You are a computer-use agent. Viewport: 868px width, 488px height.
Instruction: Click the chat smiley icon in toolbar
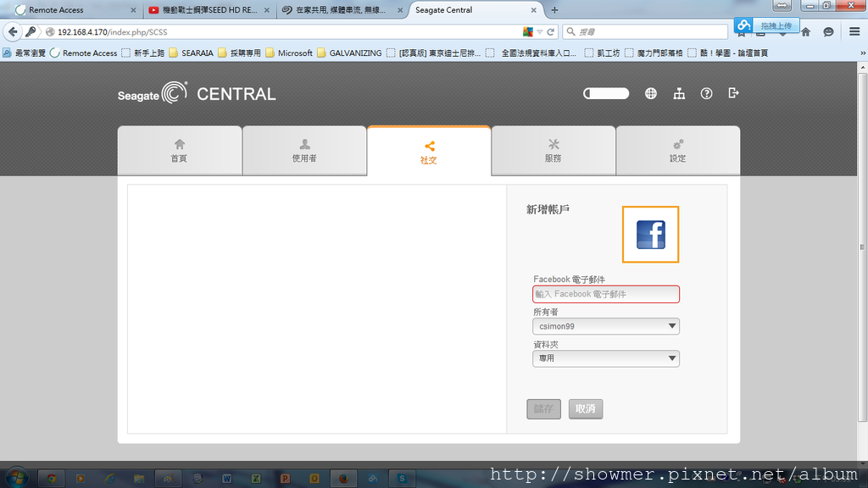828,32
